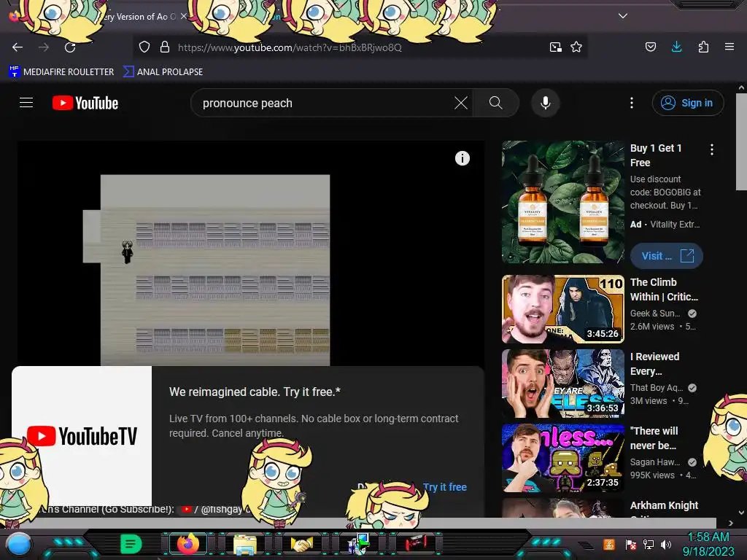747x560 pixels.
Task: Open green chat app in taskbar
Action: 131,544
